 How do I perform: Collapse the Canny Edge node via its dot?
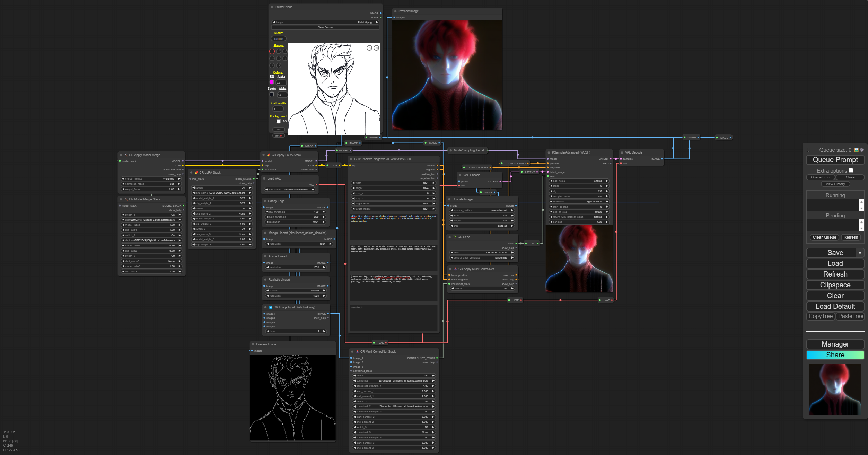[x=265, y=201]
